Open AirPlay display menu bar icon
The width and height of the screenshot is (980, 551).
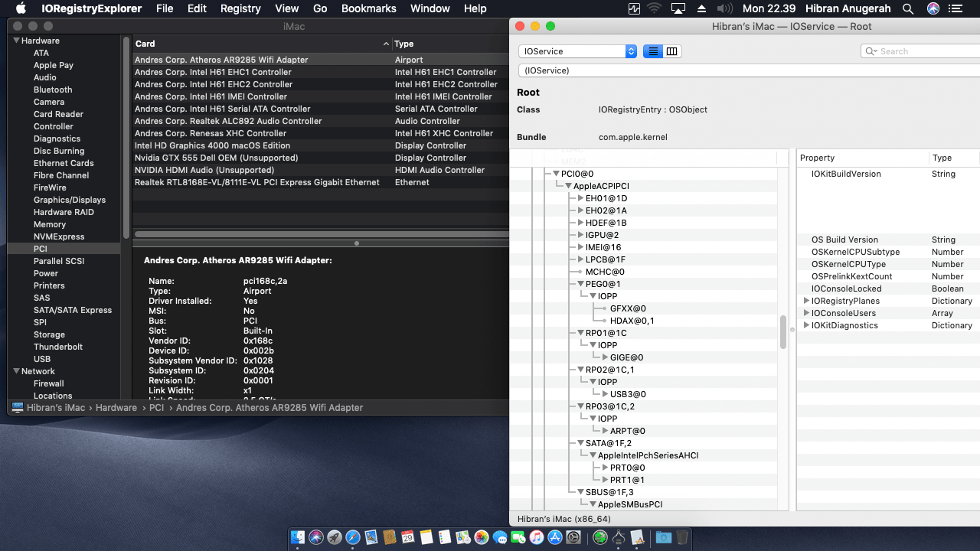(678, 8)
